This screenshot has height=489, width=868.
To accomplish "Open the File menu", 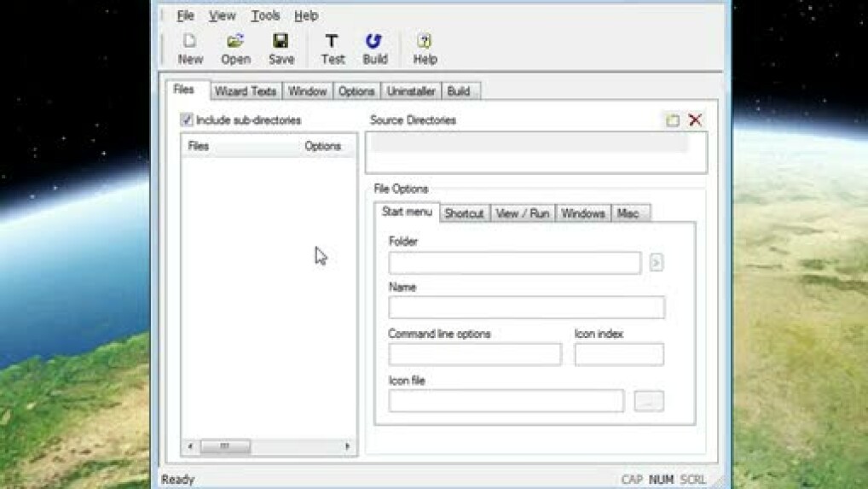I will click(x=185, y=15).
